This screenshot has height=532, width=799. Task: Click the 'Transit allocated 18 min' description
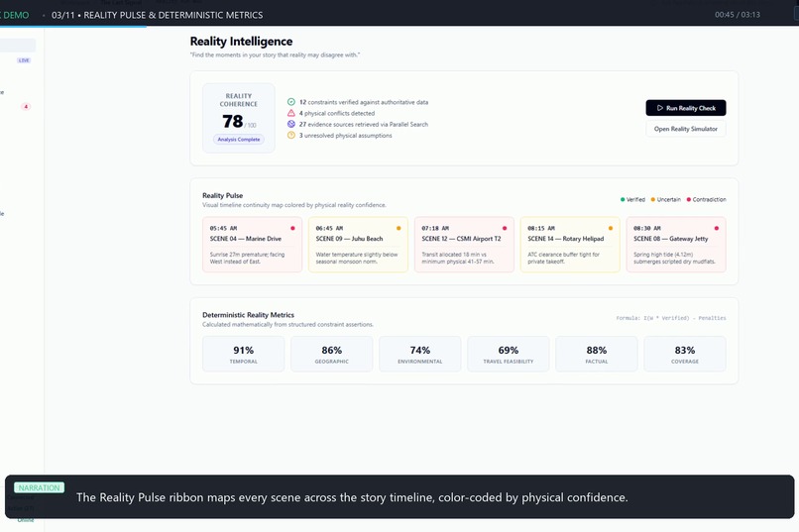pos(458,258)
